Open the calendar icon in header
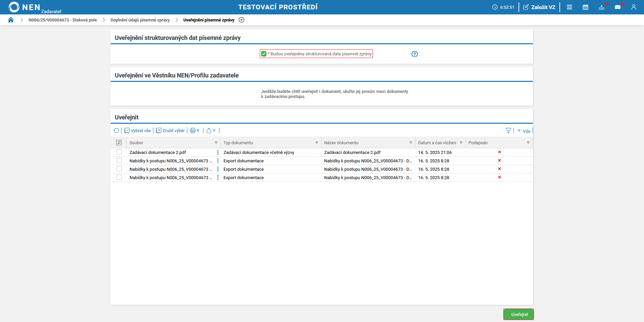 tap(586, 7)
